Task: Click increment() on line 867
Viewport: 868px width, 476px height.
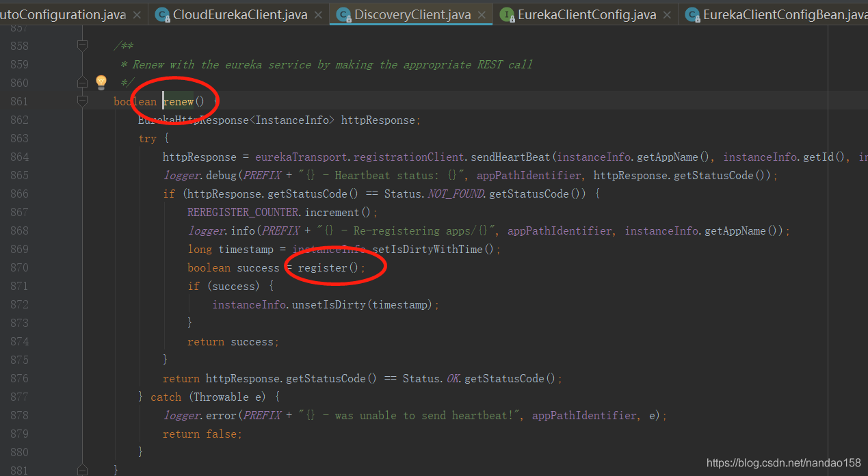Action: (x=339, y=212)
